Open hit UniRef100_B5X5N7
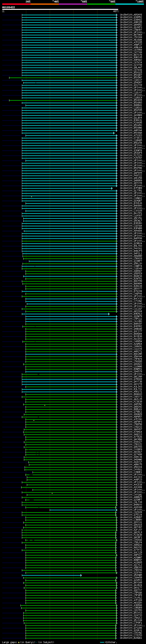The image size is (146, 644). point(131,77)
